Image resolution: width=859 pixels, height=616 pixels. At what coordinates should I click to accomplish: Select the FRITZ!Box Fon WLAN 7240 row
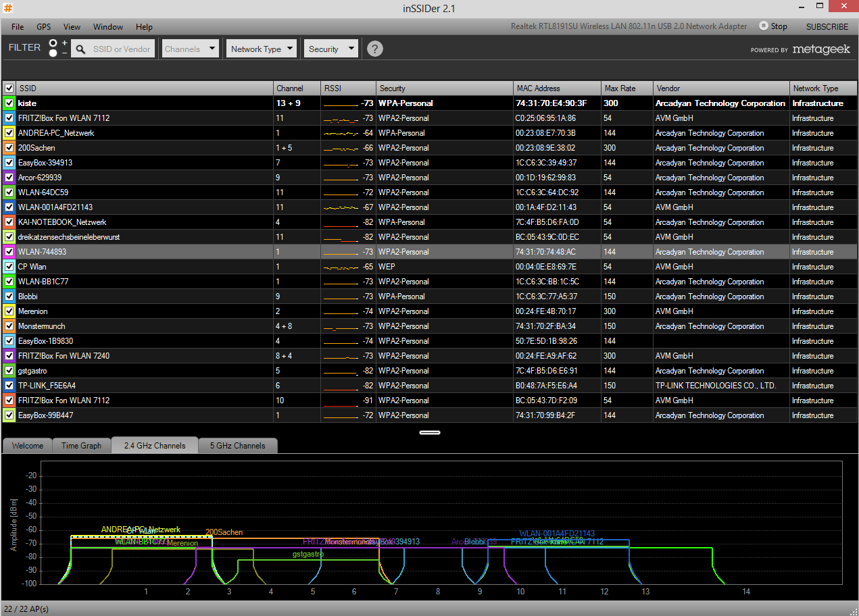pyautogui.click(x=430, y=356)
